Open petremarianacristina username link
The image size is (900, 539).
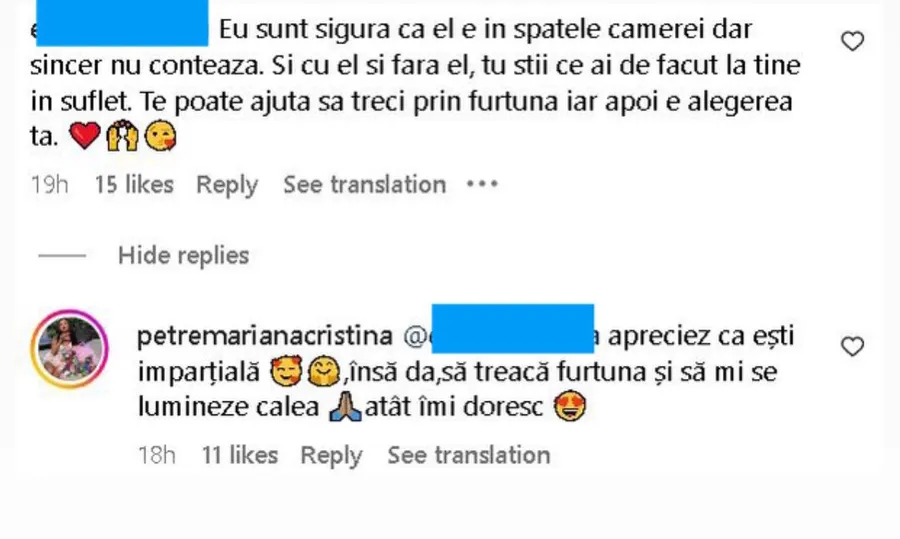265,336
